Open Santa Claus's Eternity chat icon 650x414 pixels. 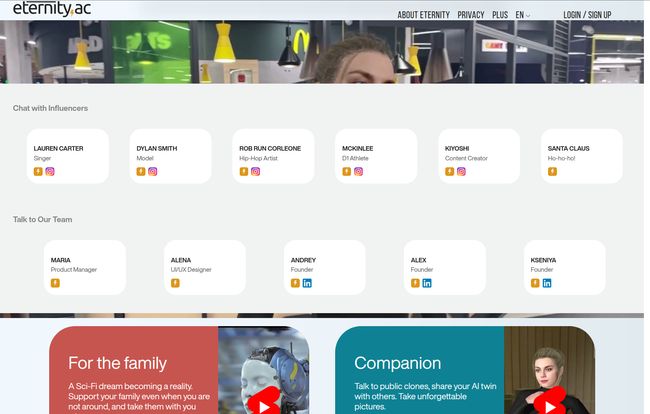[x=552, y=172]
